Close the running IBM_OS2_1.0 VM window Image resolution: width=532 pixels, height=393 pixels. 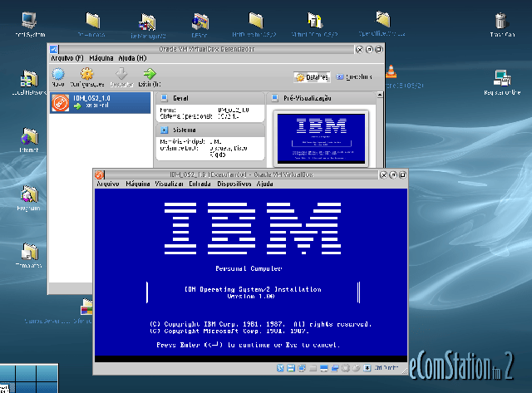[x=383, y=175]
